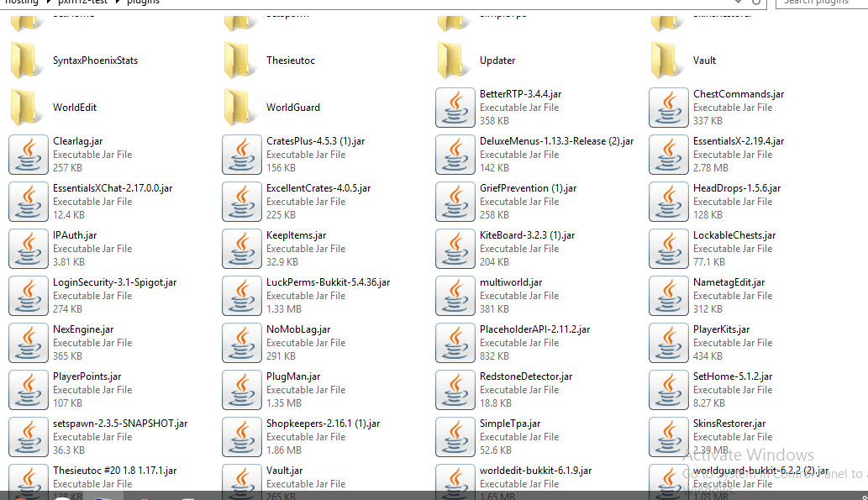Click the KeepItems.jar Java icon
Image resolution: width=868 pixels, height=500 pixels.
[x=242, y=249]
